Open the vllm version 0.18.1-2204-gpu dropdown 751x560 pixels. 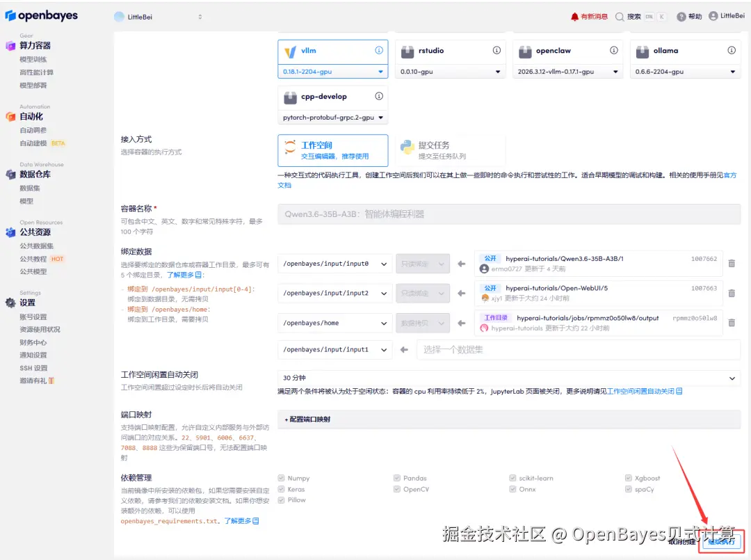point(333,72)
